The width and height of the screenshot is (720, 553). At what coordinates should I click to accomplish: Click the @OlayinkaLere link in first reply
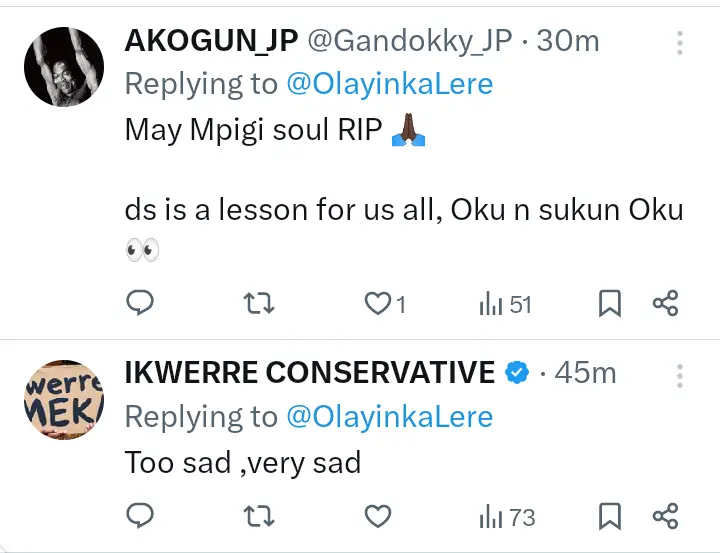point(390,84)
